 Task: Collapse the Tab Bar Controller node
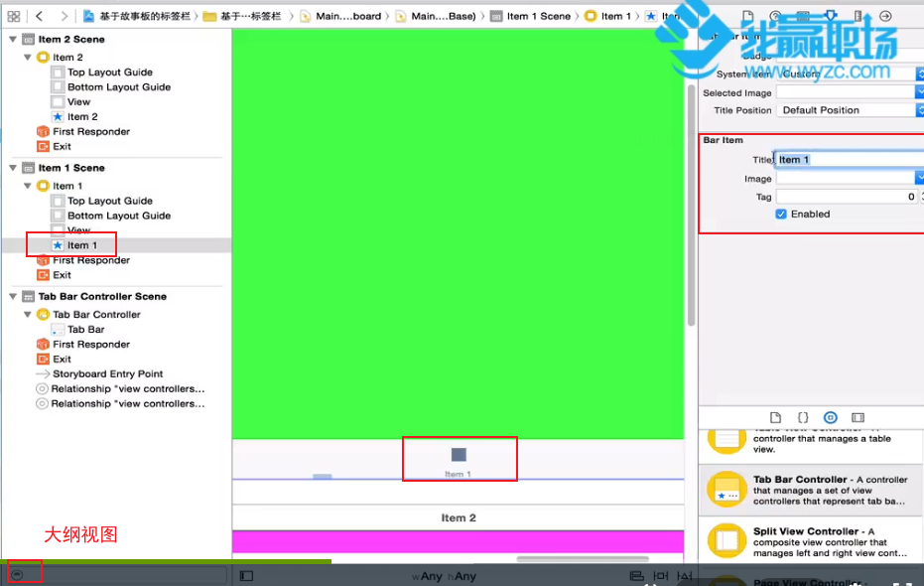tap(27, 314)
